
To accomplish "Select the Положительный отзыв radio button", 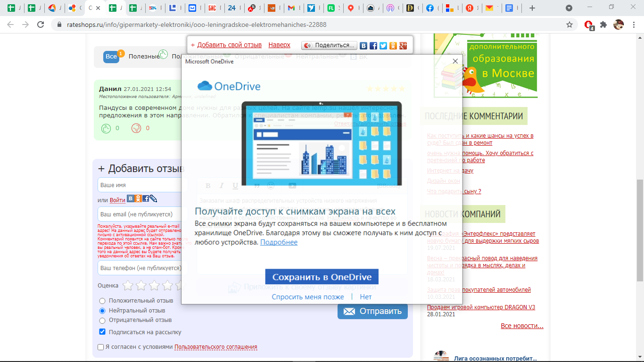I will pyautogui.click(x=102, y=301).
